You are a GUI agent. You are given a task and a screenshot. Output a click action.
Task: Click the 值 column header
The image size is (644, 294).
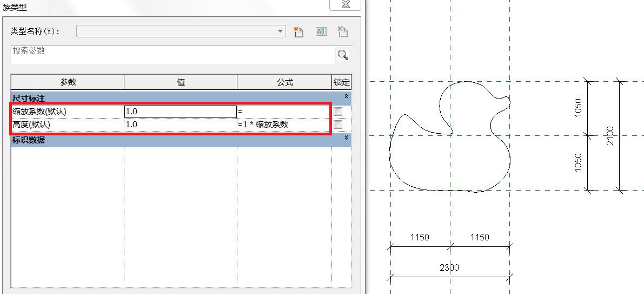[x=181, y=82]
